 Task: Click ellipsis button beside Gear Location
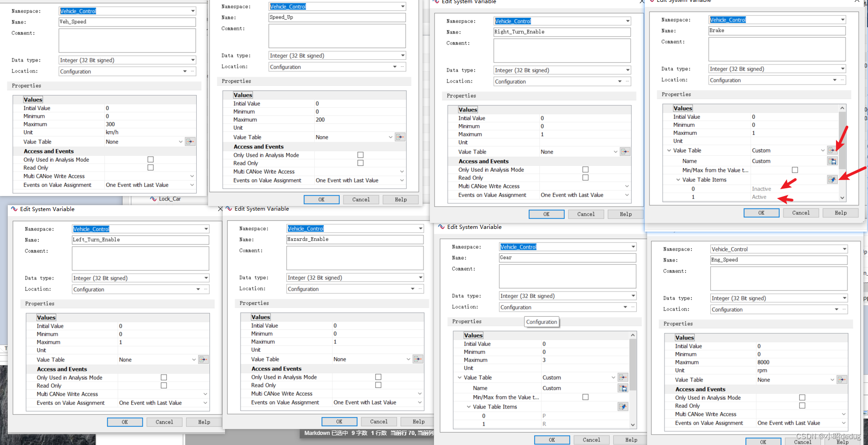tap(633, 307)
